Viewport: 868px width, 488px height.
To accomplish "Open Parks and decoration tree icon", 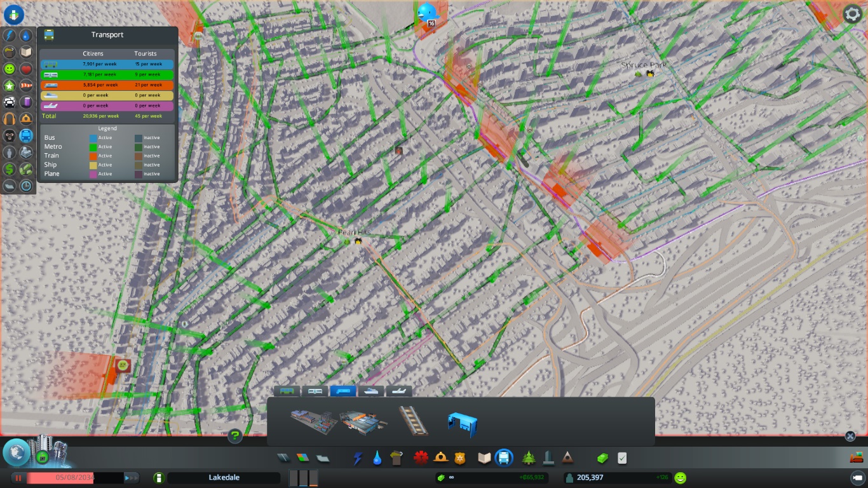I will tap(528, 457).
